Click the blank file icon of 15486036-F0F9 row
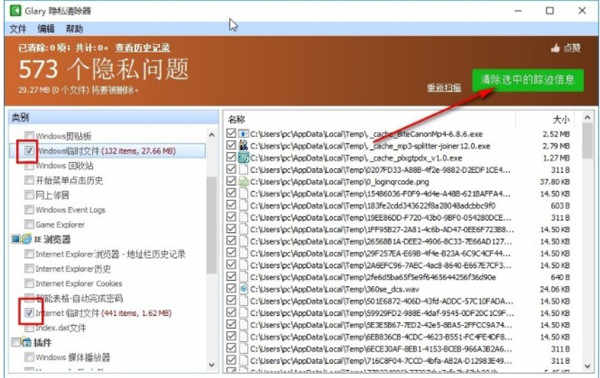This screenshot has width=600, height=378. point(243,194)
